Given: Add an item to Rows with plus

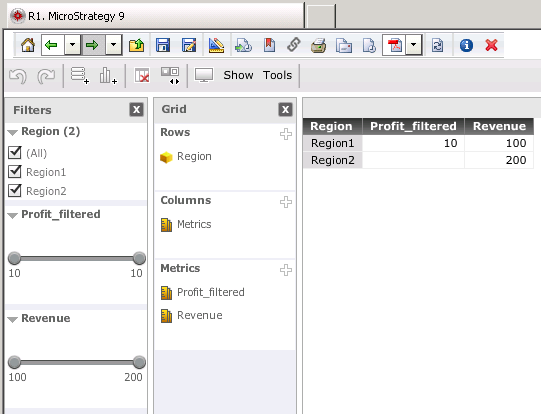Looking at the screenshot, I should [286, 134].
